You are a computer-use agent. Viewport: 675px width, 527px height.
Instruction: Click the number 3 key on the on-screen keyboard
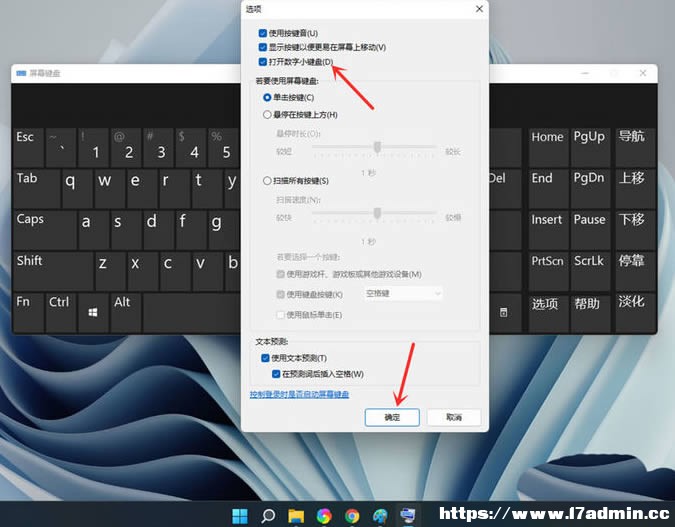158,147
